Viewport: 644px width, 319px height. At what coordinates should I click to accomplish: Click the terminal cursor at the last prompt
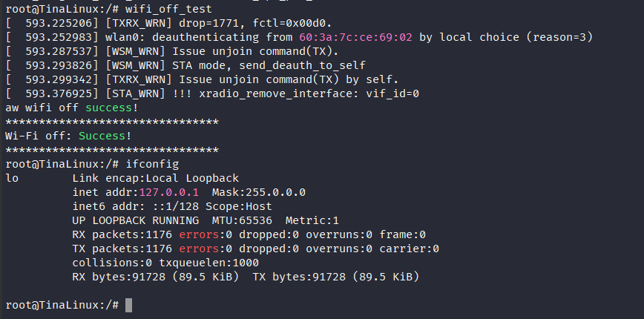coord(128,305)
